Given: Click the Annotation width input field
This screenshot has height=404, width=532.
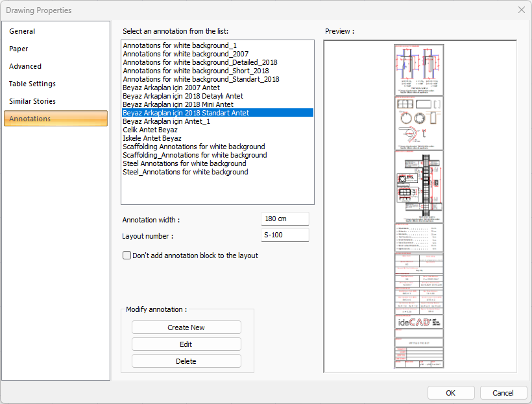Looking at the screenshot, I should pyautogui.click(x=285, y=219).
